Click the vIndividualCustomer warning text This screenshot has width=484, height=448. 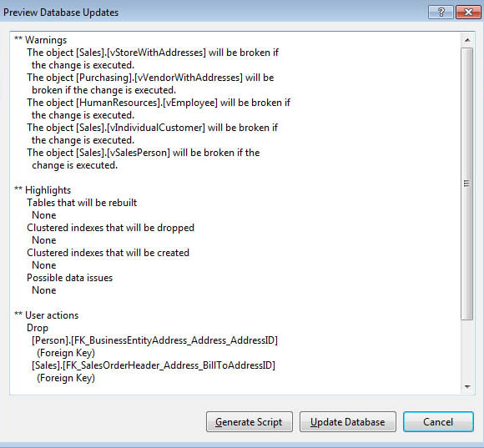tap(152, 133)
